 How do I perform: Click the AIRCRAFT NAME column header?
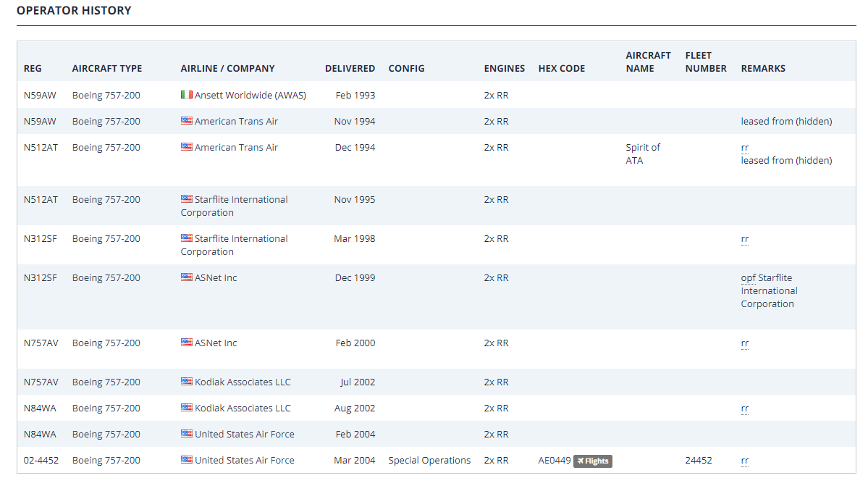pos(648,62)
